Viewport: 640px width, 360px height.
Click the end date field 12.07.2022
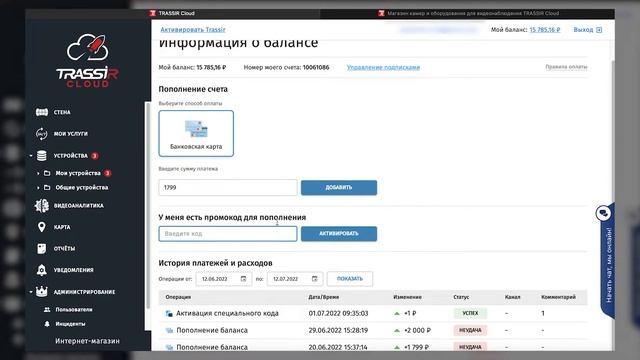(295, 279)
